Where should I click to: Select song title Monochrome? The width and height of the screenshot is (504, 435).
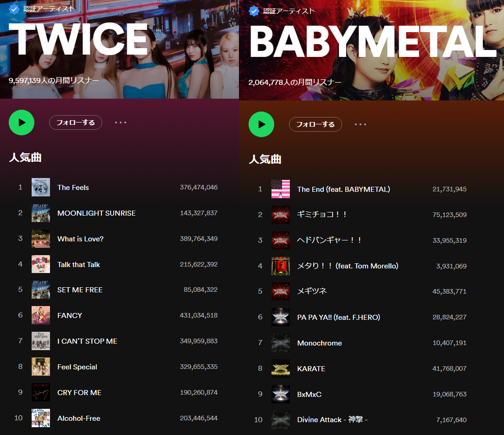tap(320, 343)
